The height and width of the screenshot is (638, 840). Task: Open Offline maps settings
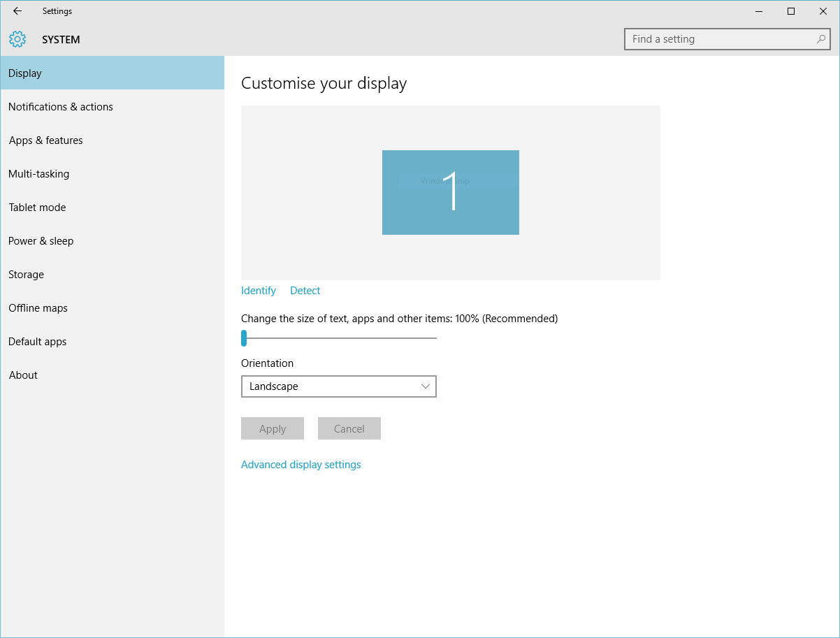(x=112, y=307)
